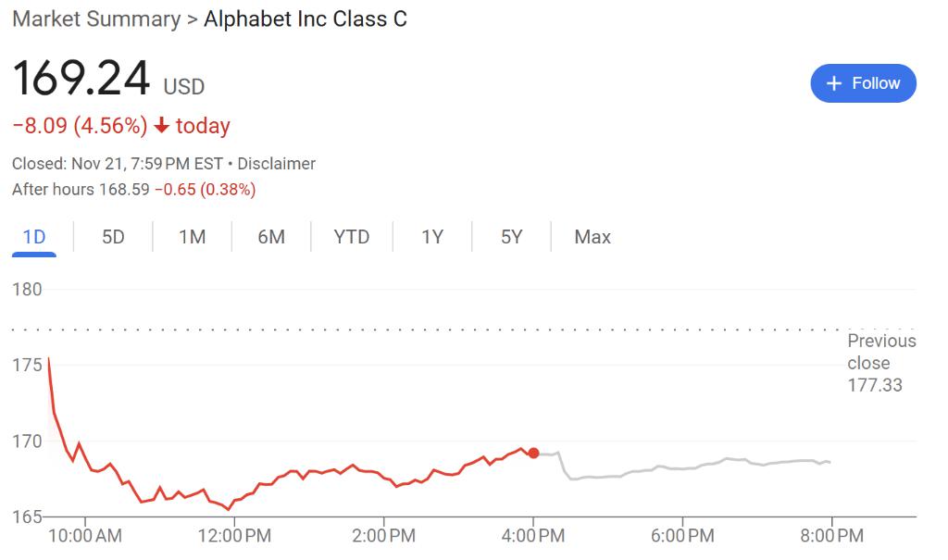Click the 12:00 PM axis label

(x=234, y=536)
